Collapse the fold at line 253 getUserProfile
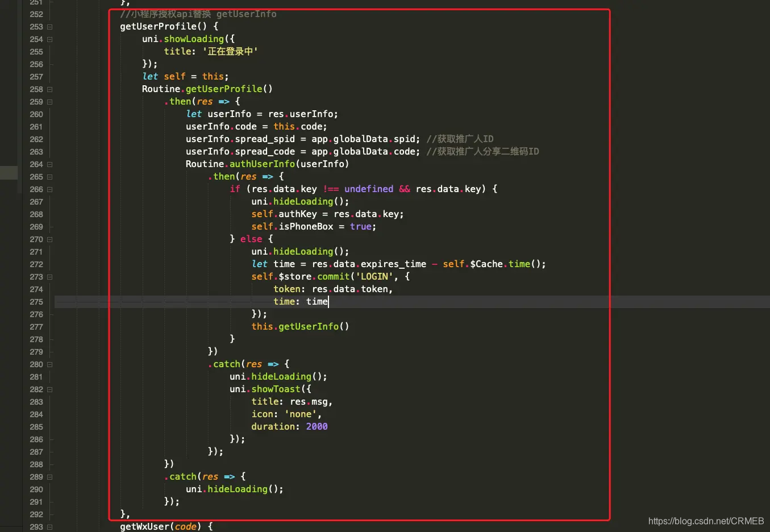 pos(50,27)
